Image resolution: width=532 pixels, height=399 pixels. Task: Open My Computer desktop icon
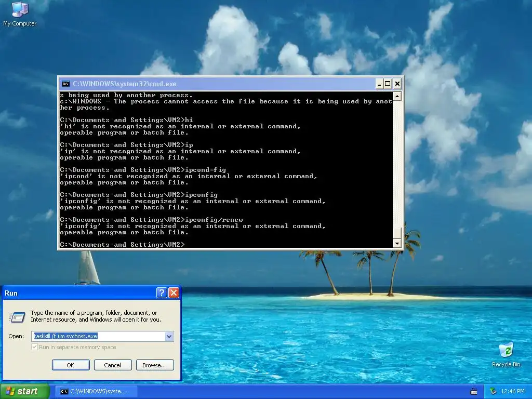[x=20, y=14]
